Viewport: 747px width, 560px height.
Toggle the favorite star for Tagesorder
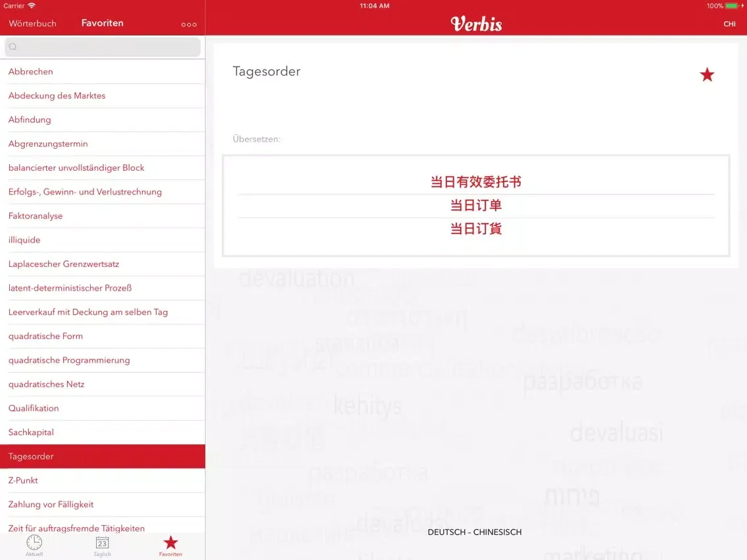pyautogui.click(x=707, y=74)
